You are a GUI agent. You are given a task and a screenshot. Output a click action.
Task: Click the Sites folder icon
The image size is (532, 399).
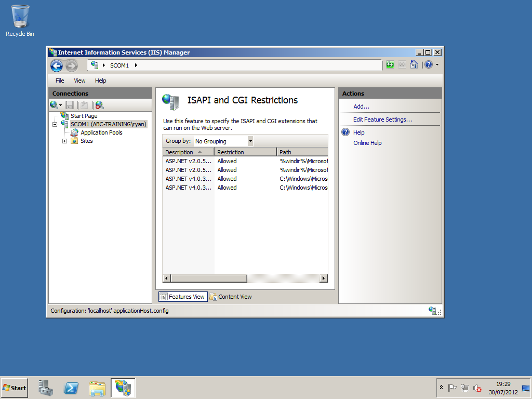point(74,141)
